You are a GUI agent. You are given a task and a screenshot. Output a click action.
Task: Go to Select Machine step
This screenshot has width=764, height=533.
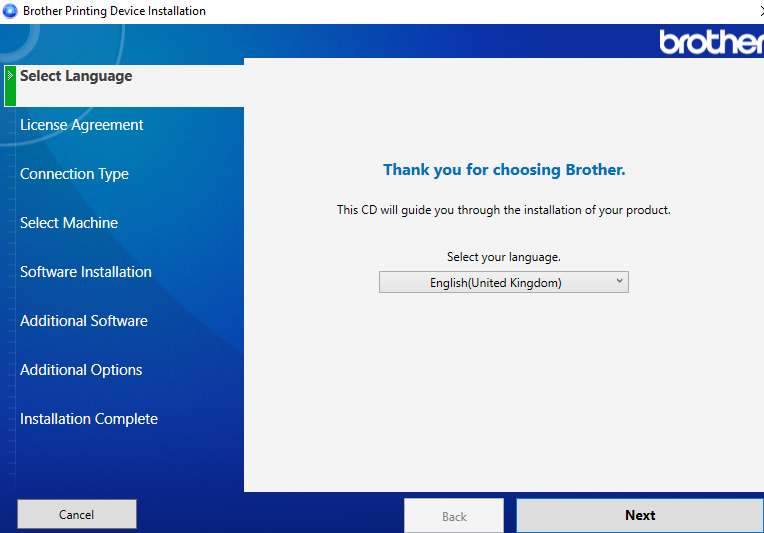pyautogui.click(x=69, y=223)
